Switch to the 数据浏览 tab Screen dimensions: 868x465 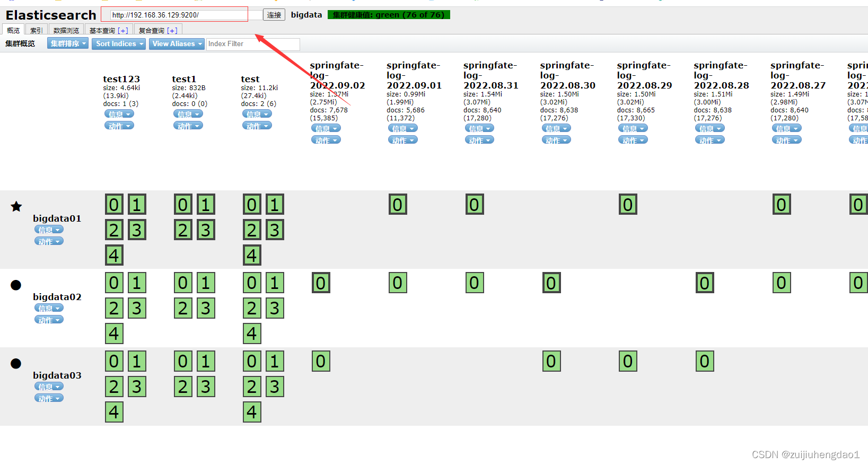coord(66,30)
